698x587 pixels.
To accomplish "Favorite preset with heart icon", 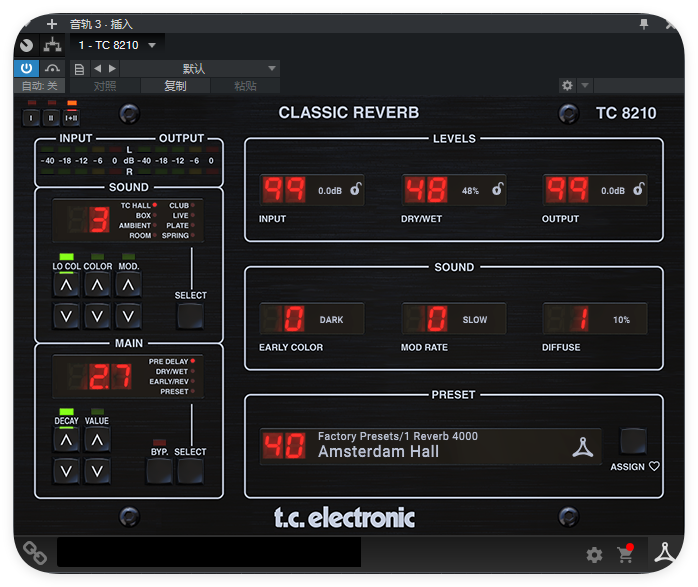I will 654,466.
